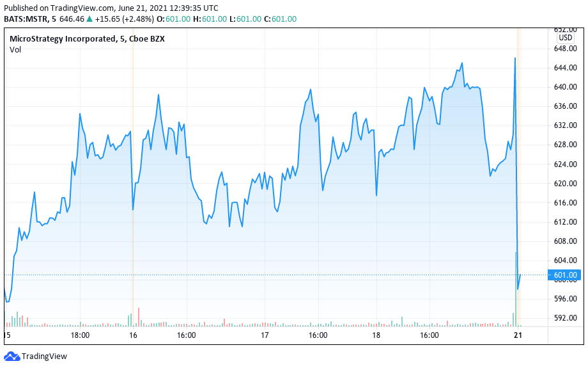Viewport: 588px width, 368px height.
Task: Click the MicroStrategy Incorporated chart title
Action: pyautogui.click(x=87, y=38)
